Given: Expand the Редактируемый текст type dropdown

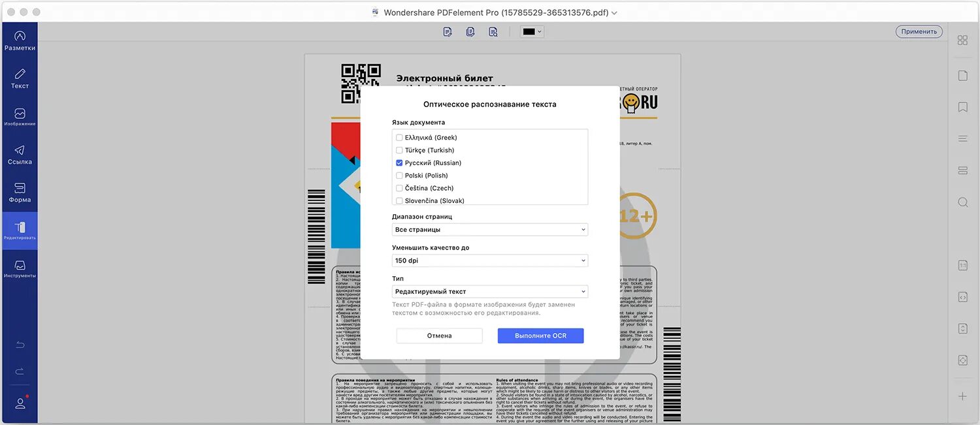Looking at the screenshot, I should [x=490, y=292].
